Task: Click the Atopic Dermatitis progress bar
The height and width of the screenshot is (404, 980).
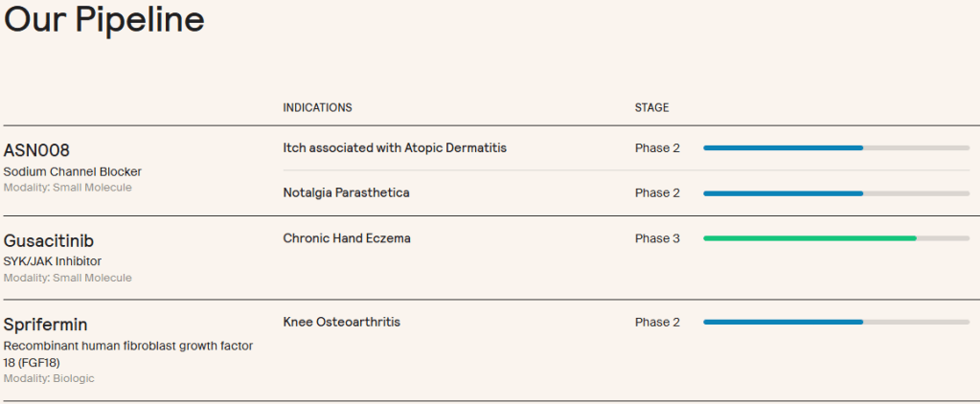Action: point(783,148)
